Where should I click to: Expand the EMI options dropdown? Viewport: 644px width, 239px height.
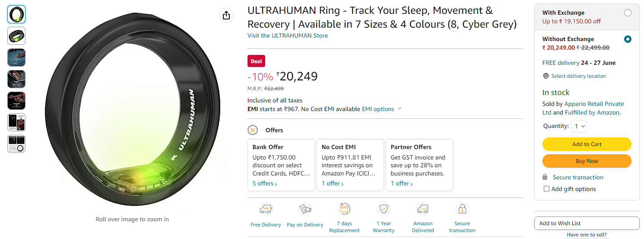point(382,109)
